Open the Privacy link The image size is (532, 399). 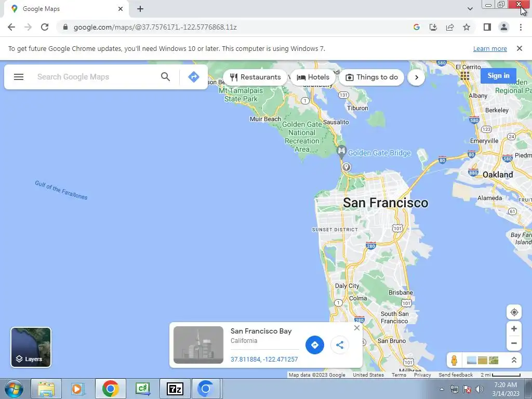[x=422, y=375]
